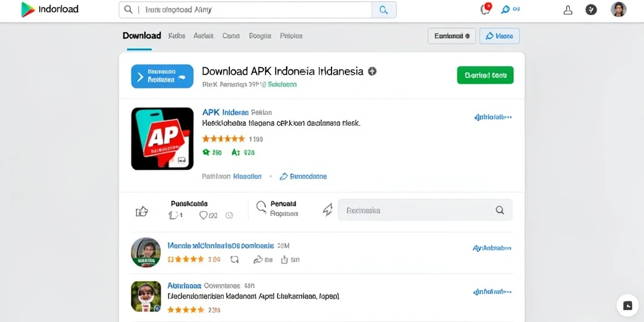
Task: Click the green badge icon beside 390
Action: tap(206, 152)
